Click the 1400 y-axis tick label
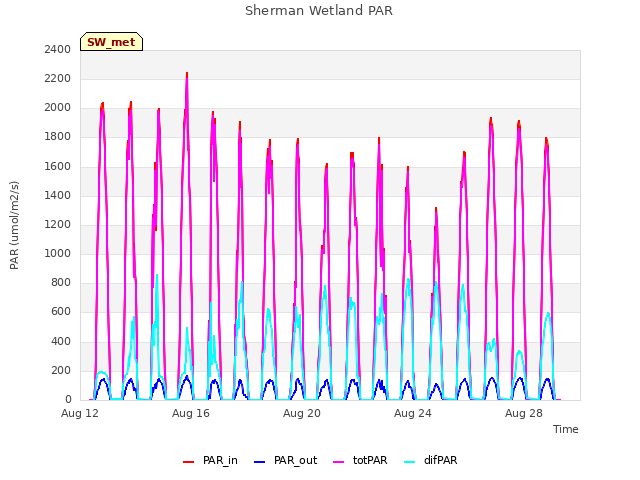 (58, 196)
